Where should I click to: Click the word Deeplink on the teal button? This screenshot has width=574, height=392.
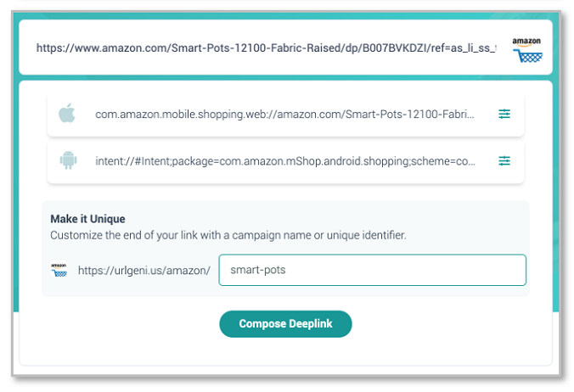(x=311, y=324)
